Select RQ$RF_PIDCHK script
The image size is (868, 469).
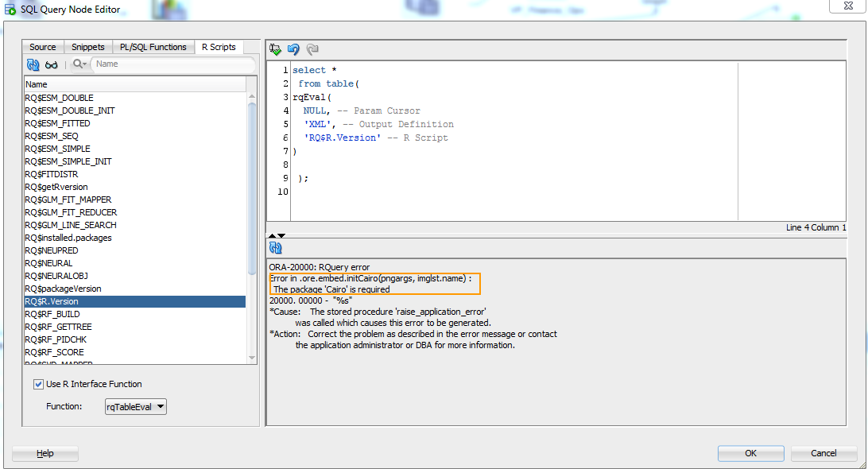point(135,339)
